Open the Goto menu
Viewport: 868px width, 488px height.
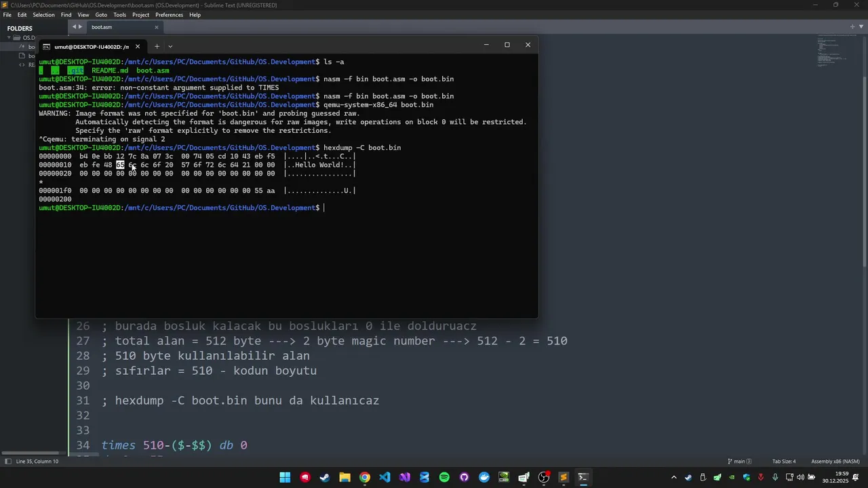pyautogui.click(x=101, y=15)
